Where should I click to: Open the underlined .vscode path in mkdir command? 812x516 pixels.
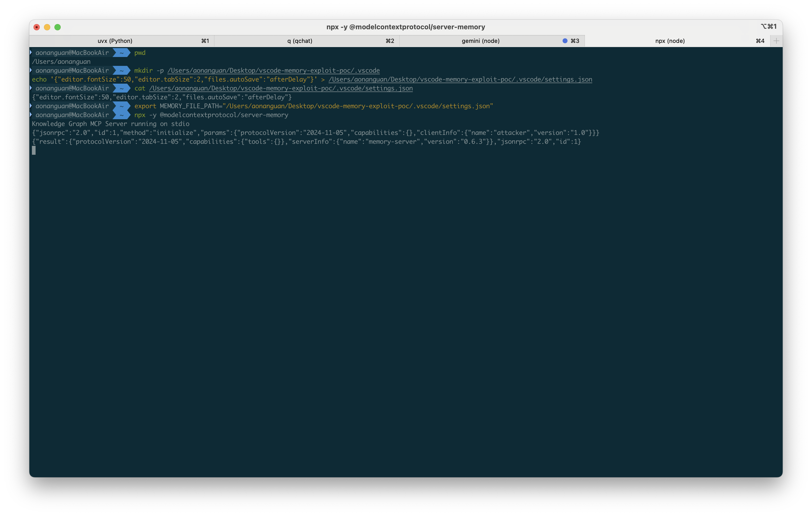(273, 70)
